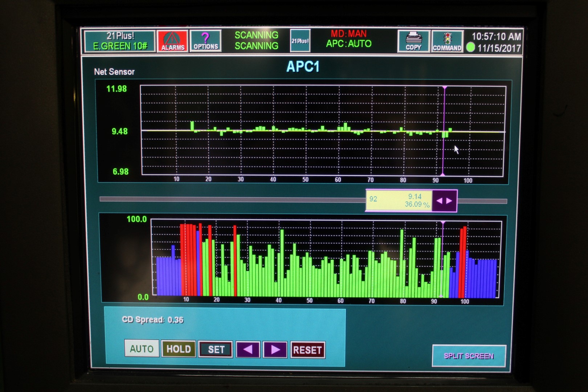Click the 10:57:10 AM clock
Screen dimensions: 588x392
[496, 36]
